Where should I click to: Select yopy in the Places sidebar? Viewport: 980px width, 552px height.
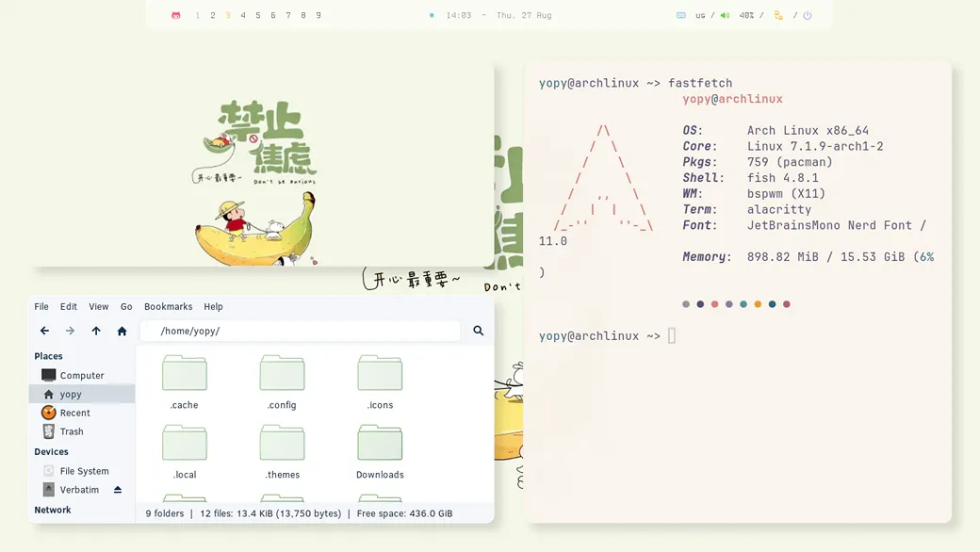pyautogui.click(x=82, y=394)
